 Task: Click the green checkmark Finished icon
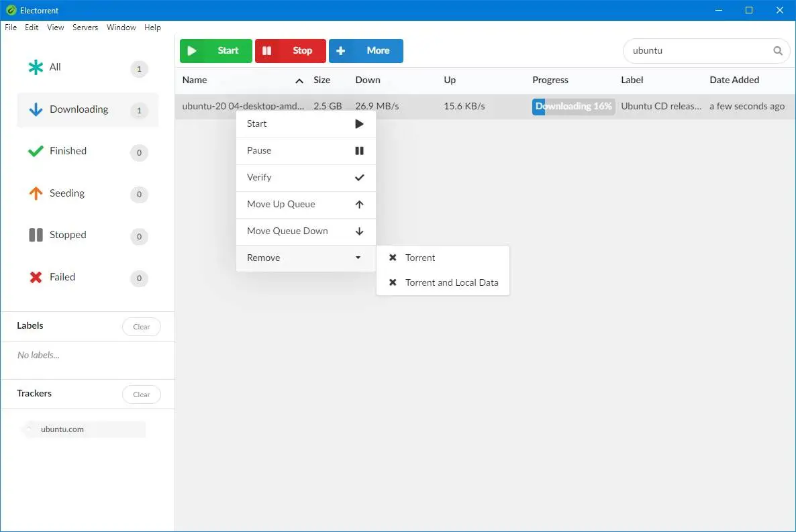coord(36,151)
